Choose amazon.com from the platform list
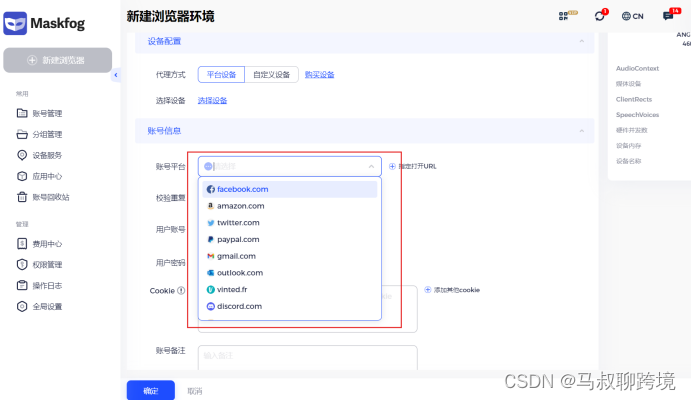 pyautogui.click(x=290, y=206)
